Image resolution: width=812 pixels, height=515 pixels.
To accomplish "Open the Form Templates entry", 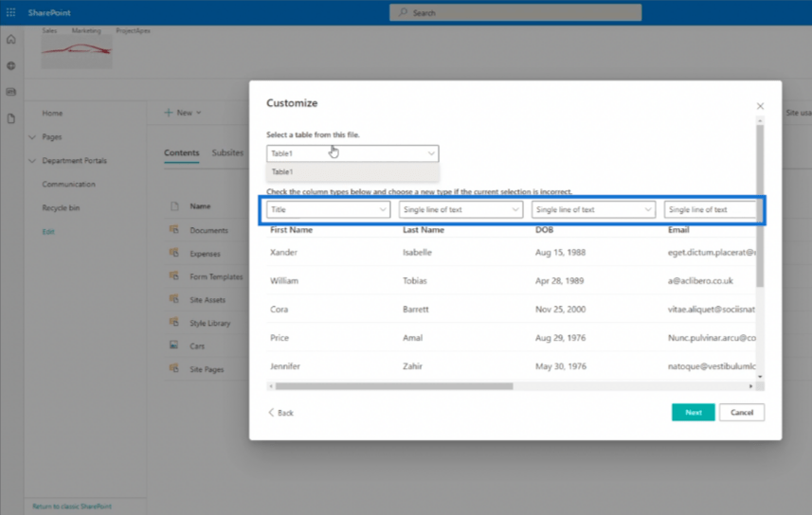I will click(216, 277).
